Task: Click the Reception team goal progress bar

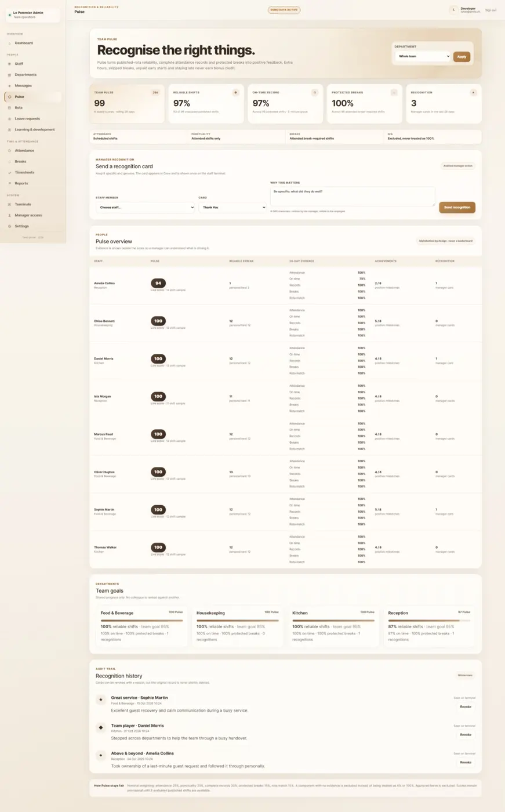Action: click(429, 621)
